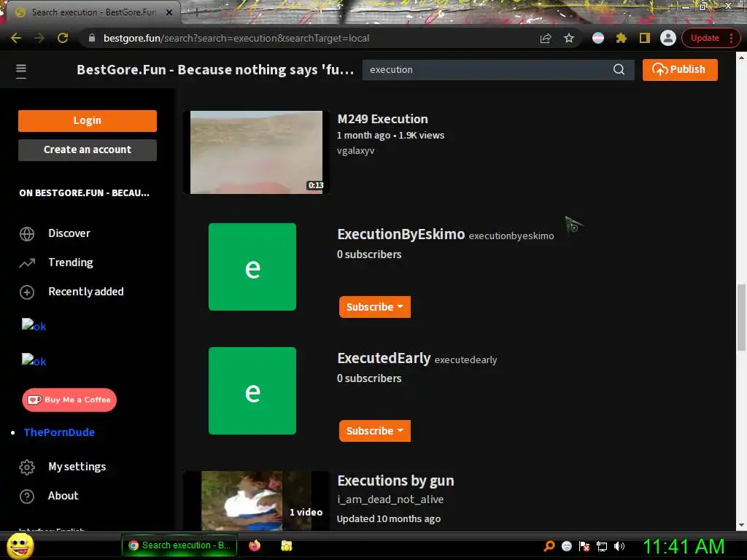Click the My settings gear icon
747x560 pixels.
tap(27, 467)
